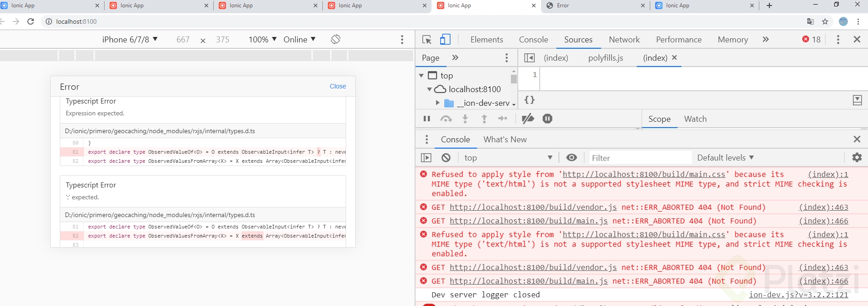868x306 pixels.
Task: Toggle the debugger sidebar collapse icon
Action: point(857,100)
